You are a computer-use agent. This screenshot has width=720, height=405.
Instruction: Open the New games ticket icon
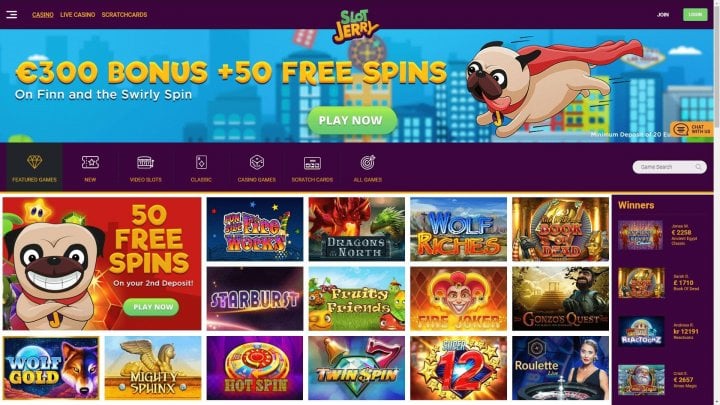coord(90,162)
